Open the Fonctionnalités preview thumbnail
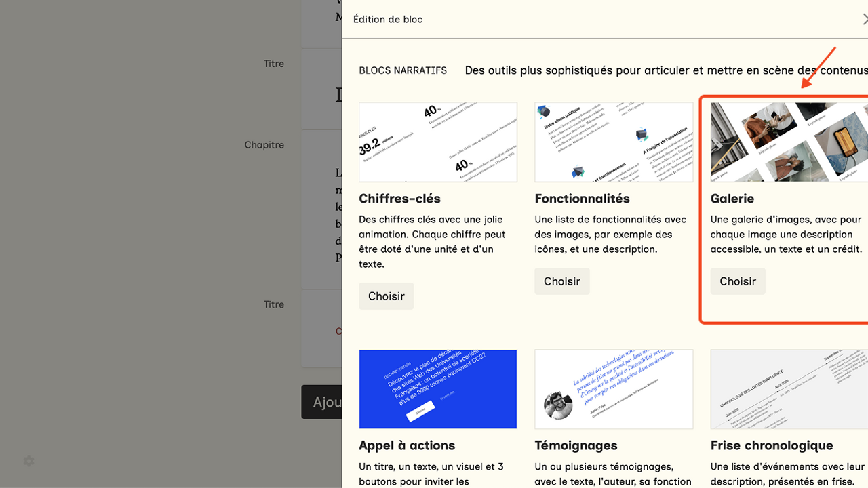 click(614, 142)
